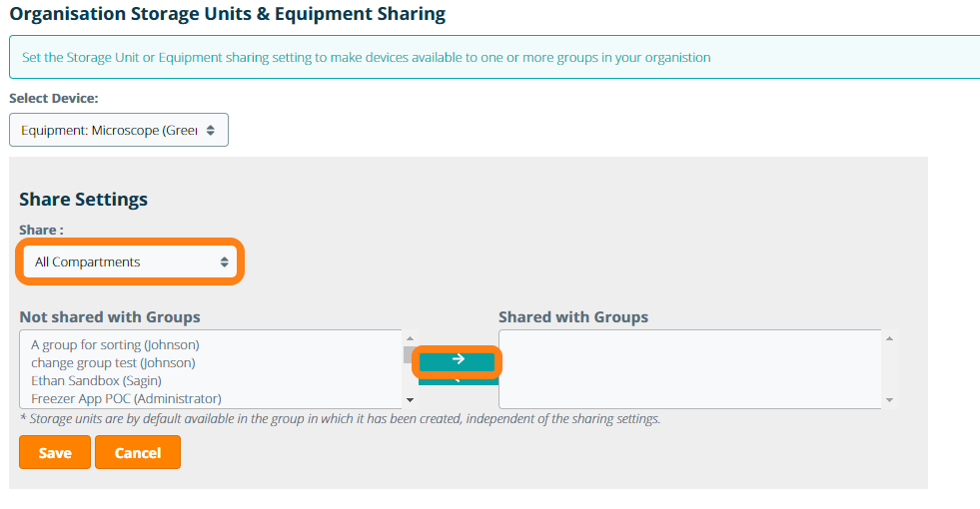The width and height of the screenshot is (980, 509).
Task: Open the All Compartments share dropdown
Action: pyautogui.click(x=129, y=261)
